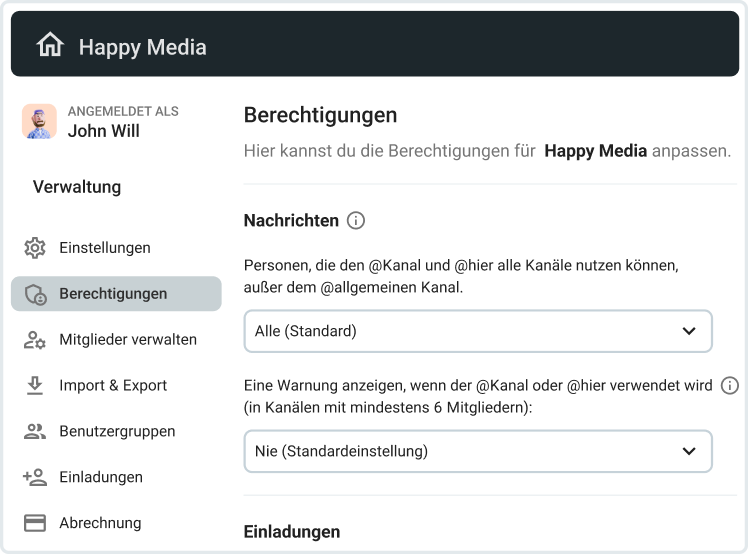Click the Einstellungen gear icon
Screen dimensions: 748x554
35,248
